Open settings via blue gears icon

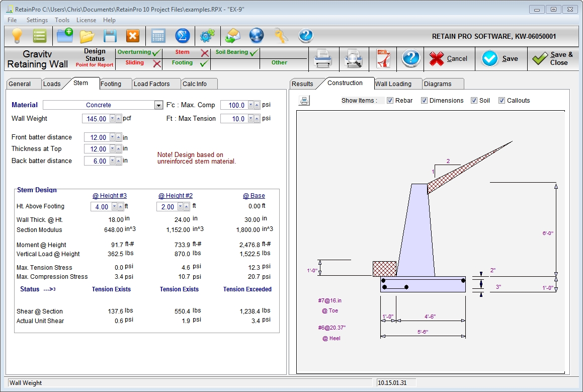(x=207, y=36)
